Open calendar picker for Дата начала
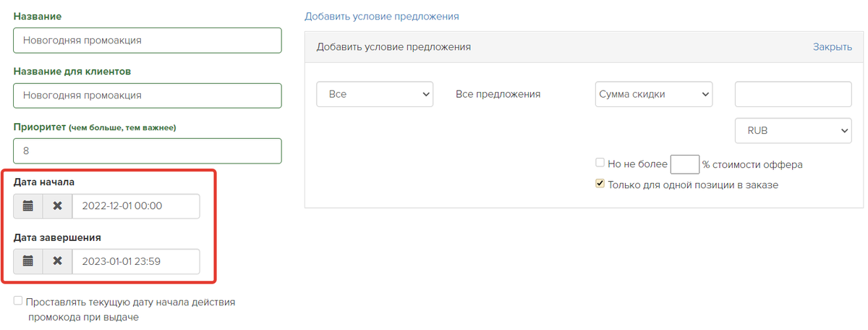 click(x=28, y=206)
